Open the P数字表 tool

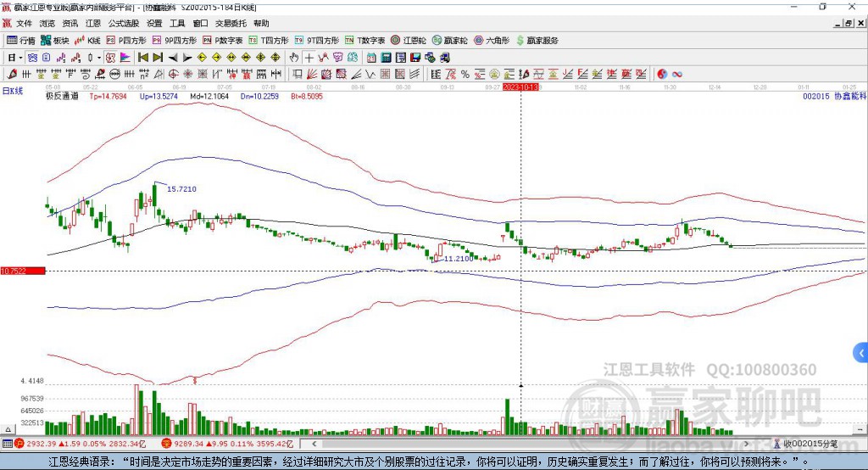tap(223, 41)
